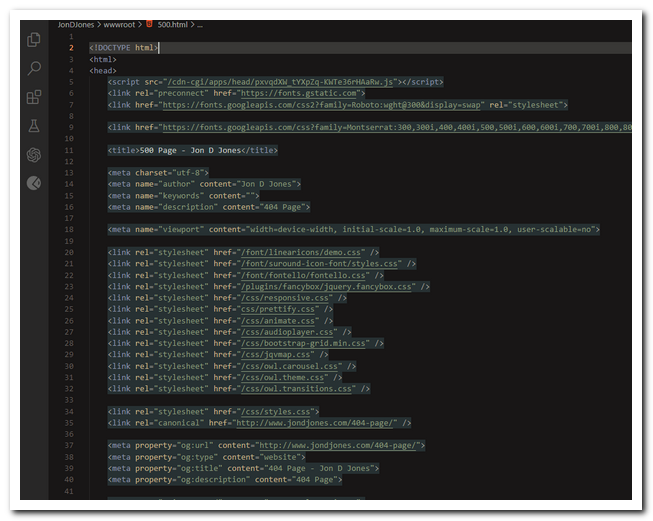653x521 pixels.
Task: Open the ChatGPT extension icon
Action: (34, 155)
